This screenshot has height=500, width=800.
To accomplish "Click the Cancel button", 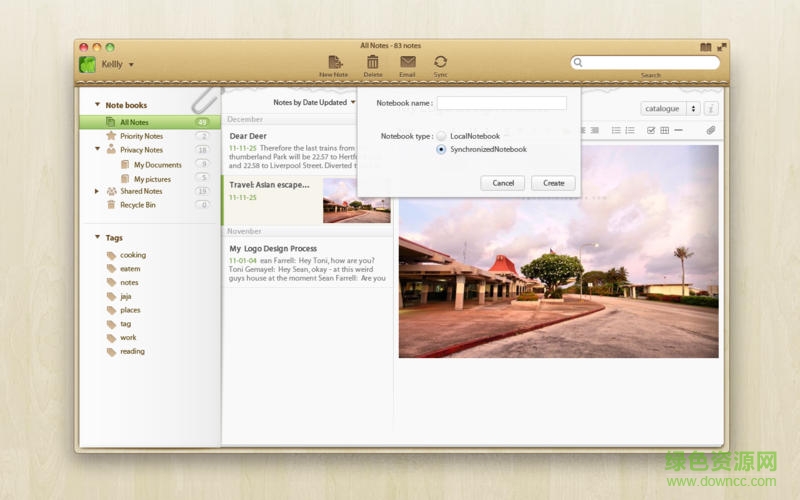I will (503, 183).
